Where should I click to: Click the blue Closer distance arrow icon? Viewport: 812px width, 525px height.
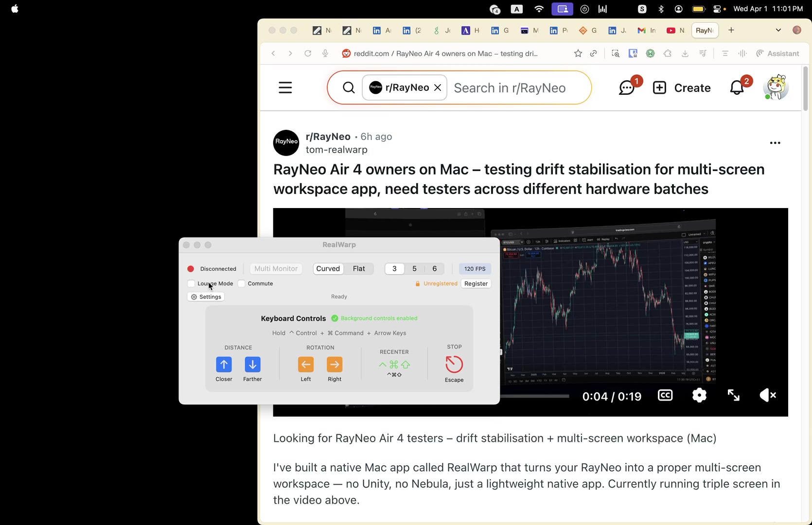pyautogui.click(x=224, y=365)
